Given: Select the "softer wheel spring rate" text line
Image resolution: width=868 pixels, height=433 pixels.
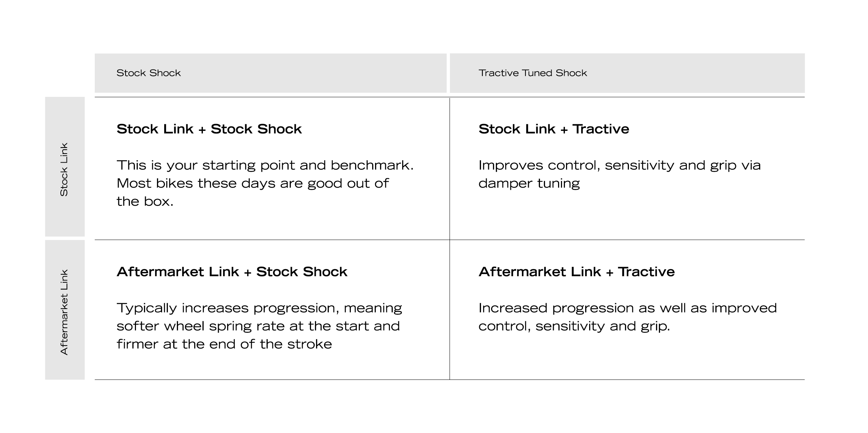Looking at the screenshot, I should [x=258, y=326].
